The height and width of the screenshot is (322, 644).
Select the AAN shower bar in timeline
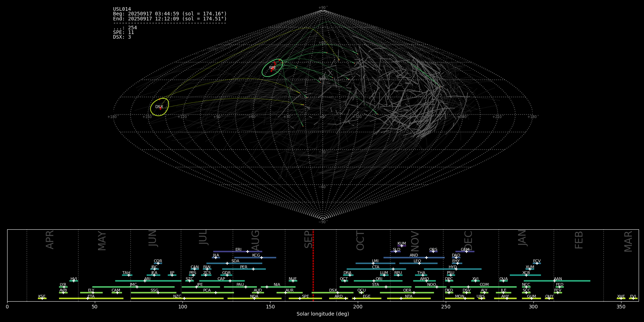(557, 281)
